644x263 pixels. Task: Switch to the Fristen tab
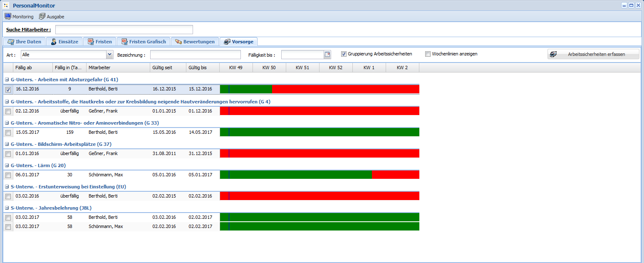(99, 42)
